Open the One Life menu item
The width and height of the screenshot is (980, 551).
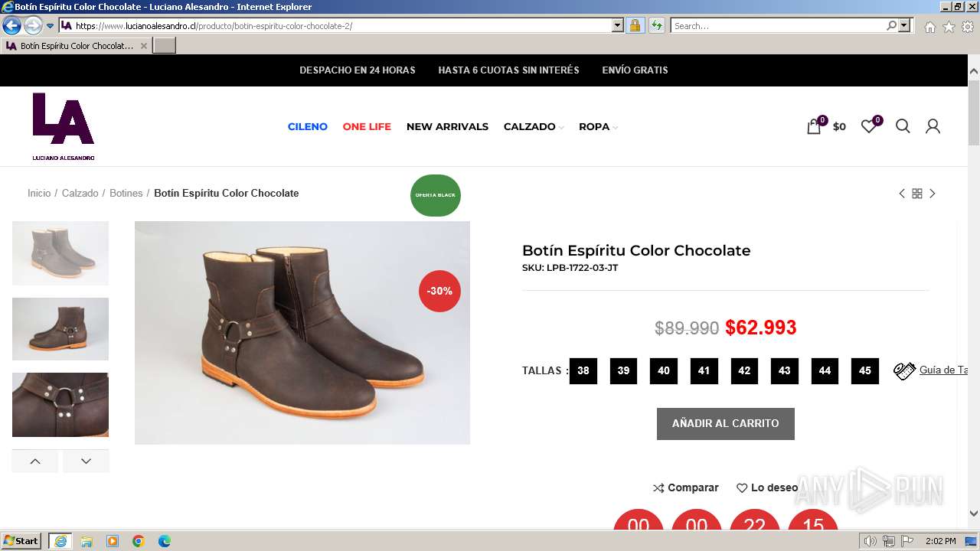pos(367,127)
